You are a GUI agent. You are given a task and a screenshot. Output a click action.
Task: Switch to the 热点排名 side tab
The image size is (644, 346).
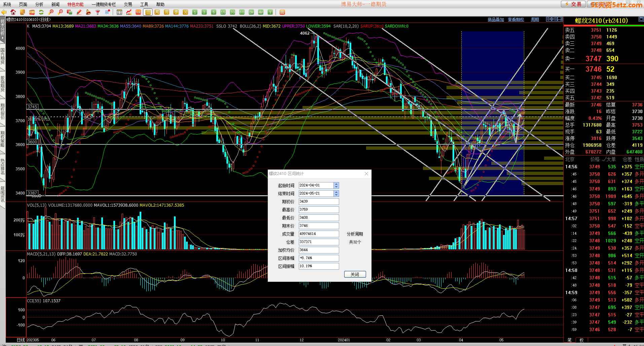(3, 167)
